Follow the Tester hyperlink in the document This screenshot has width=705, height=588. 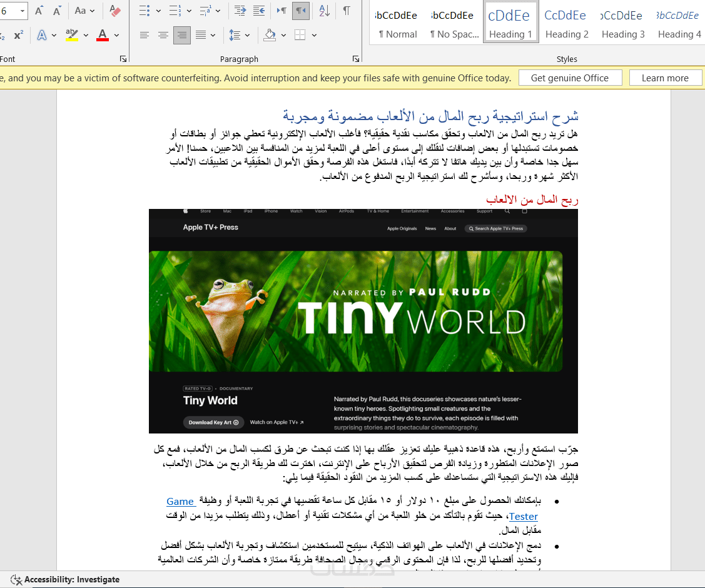coord(524,517)
